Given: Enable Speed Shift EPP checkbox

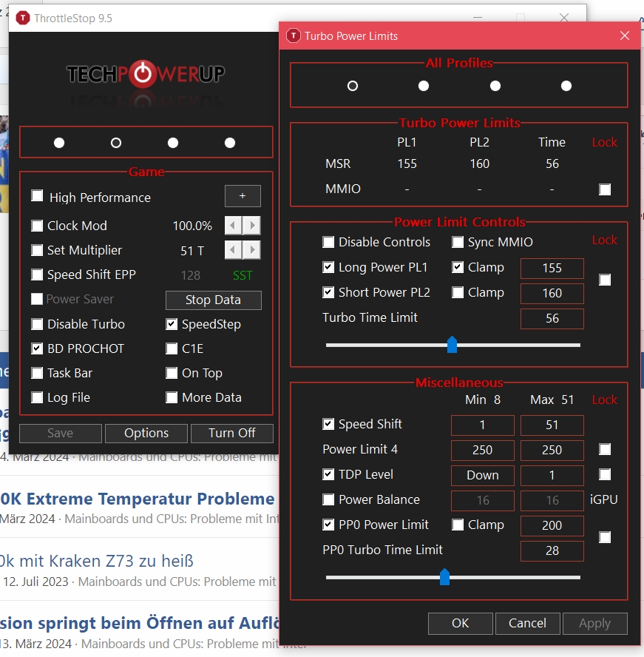Looking at the screenshot, I should click(37, 274).
